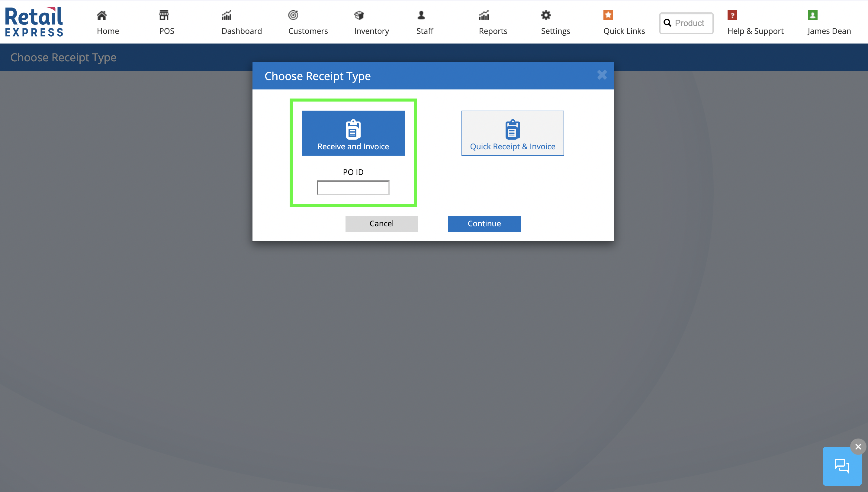Select the Quick Receipt & Invoice option
Image resolution: width=868 pixels, height=492 pixels.
click(513, 133)
